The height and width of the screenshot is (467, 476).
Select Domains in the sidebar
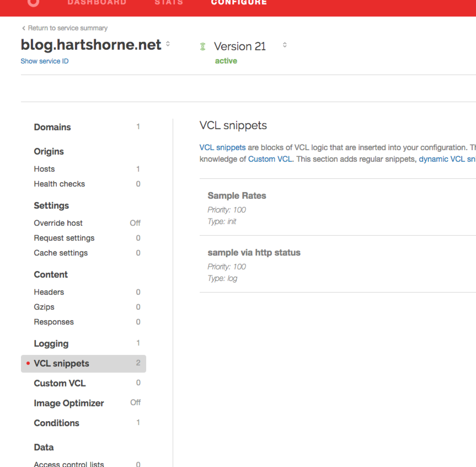click(52, 127)
